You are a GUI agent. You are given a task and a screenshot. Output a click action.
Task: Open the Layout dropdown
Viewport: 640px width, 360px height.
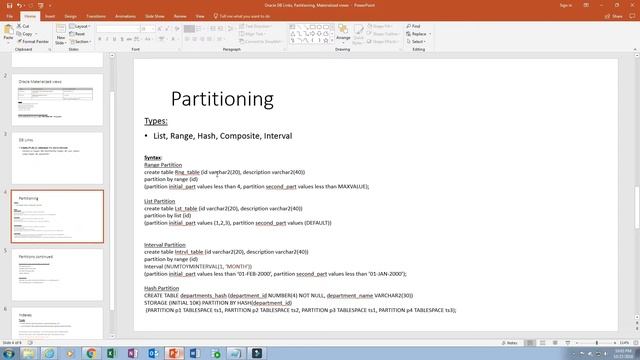80,26
